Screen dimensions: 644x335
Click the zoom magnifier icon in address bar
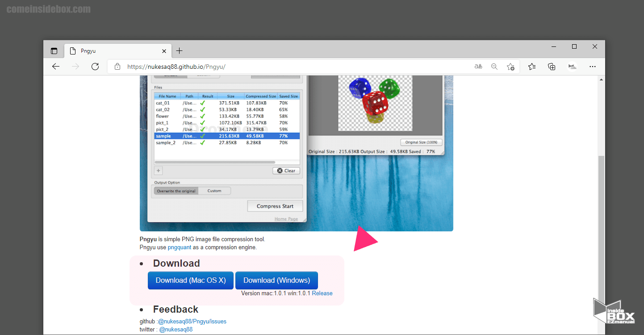point(494,67)
